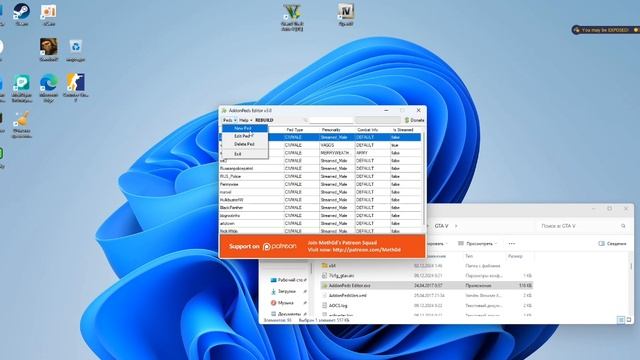The image size is (640, 360).
Task: Select the cleaning broom desktop shortcut
Action: click(x=21, y=124)
